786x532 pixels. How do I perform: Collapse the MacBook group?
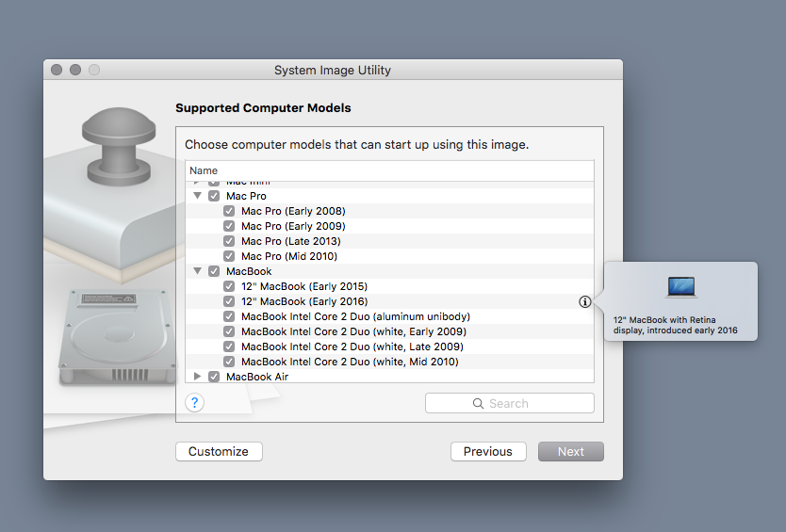click(198, 270)
